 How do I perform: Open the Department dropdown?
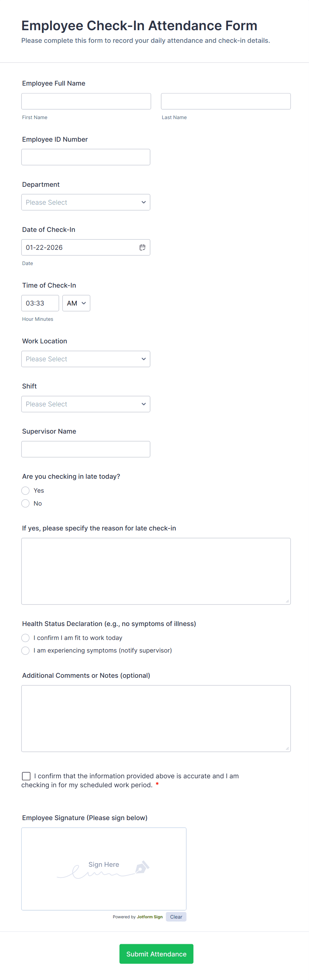click(86, 202)
